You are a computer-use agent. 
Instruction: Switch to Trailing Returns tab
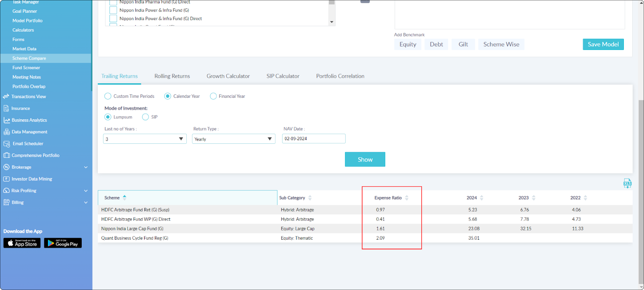coord(120,76)
